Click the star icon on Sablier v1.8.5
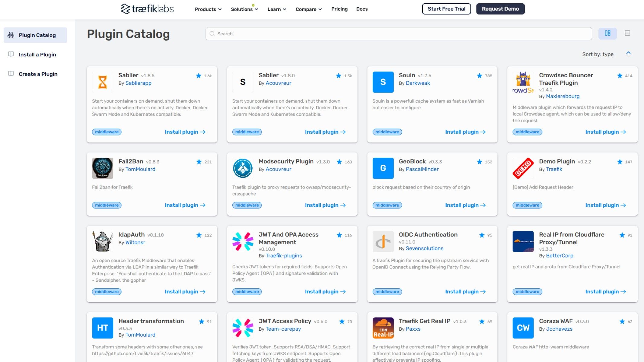The width and height of the screenshot is (644, 362). tap(199, 76)
